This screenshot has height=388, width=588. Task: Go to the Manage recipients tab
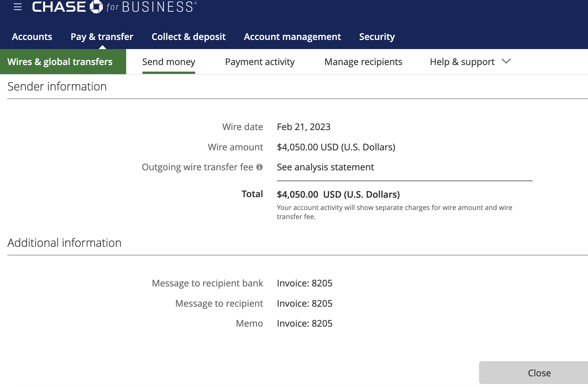coord(363,62)
